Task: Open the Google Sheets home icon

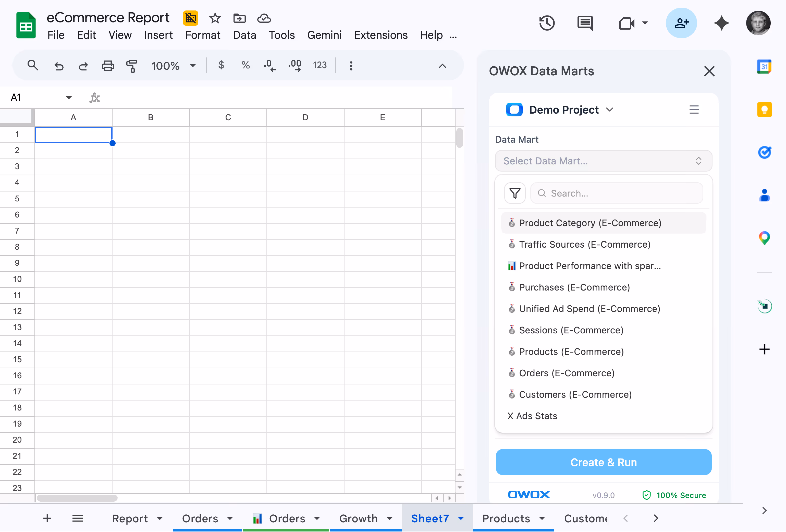Action: pyautogui.click(x=26, y=25)
